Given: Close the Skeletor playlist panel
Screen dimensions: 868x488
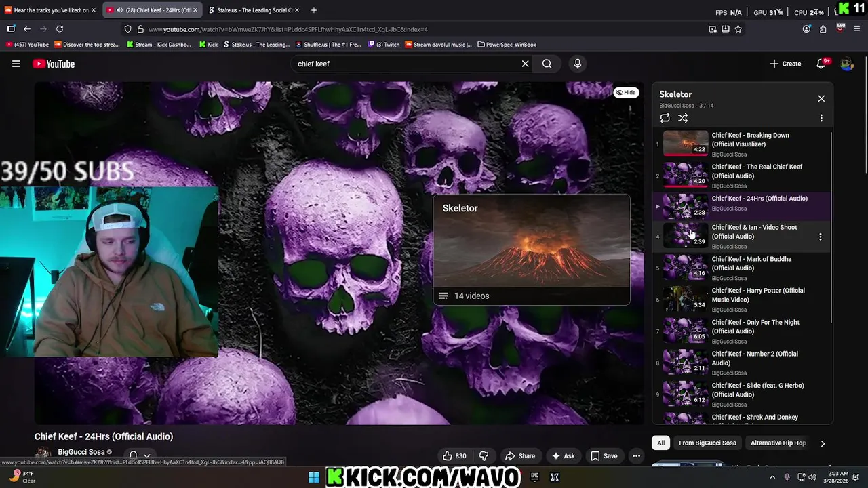Looking at the screenshot, I should pos(821,98).
